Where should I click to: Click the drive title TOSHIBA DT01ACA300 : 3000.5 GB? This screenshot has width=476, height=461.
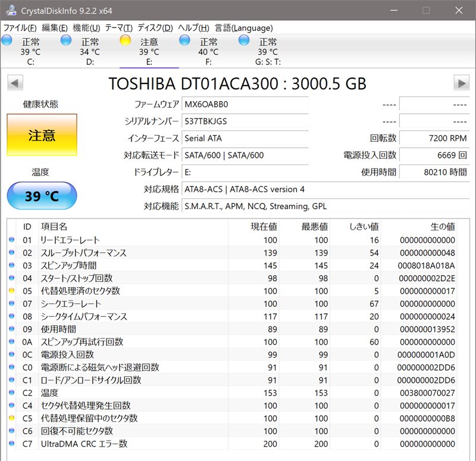pos(237,83)
